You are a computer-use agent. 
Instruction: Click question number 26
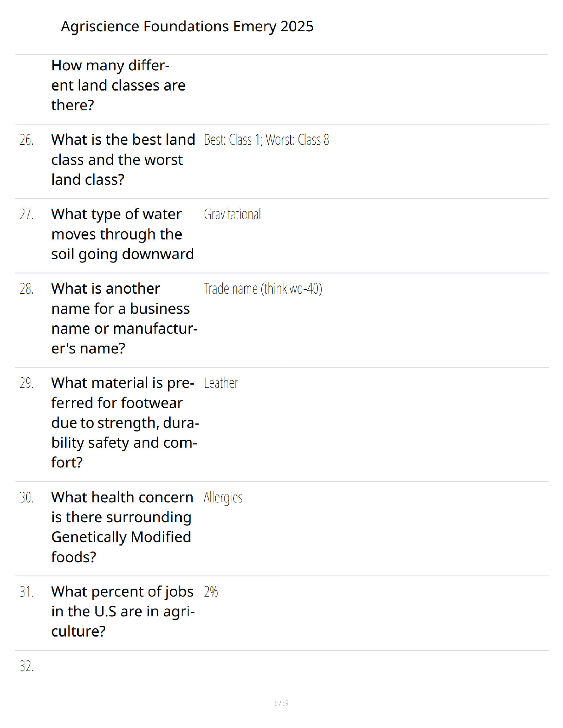click(x=26, y=140)
